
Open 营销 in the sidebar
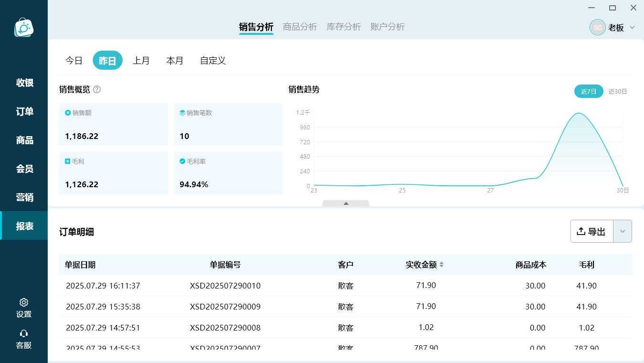pyautogui.click(x=25, y=197)
